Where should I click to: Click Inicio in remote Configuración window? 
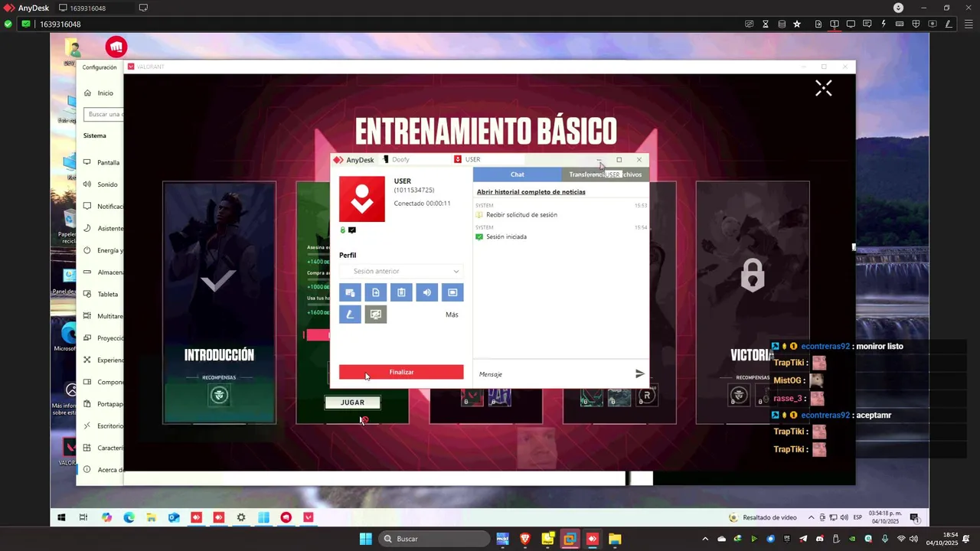pos(105,93)
